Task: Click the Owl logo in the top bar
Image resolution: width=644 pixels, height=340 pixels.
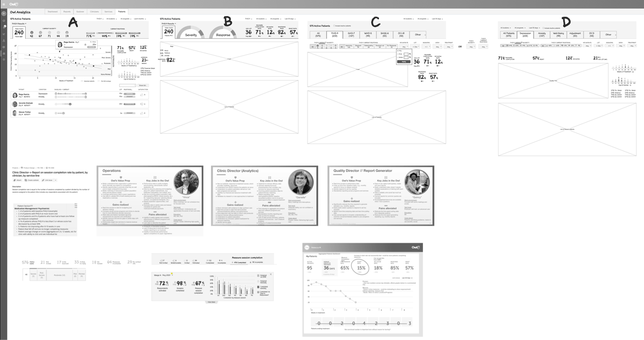Action: click(x=13, y=4)
